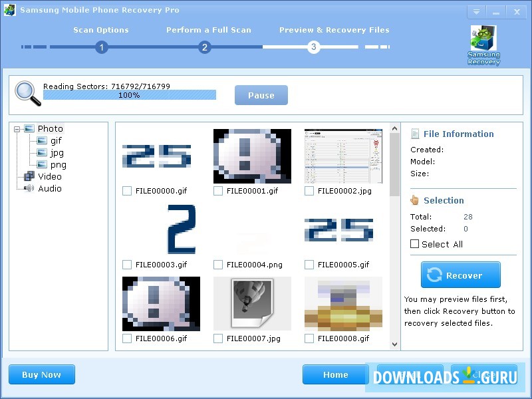This screenshot has height=399, width=532.
Task: Go to step 3 Preview & Recovery Files
Action: [x=313, y=47]
